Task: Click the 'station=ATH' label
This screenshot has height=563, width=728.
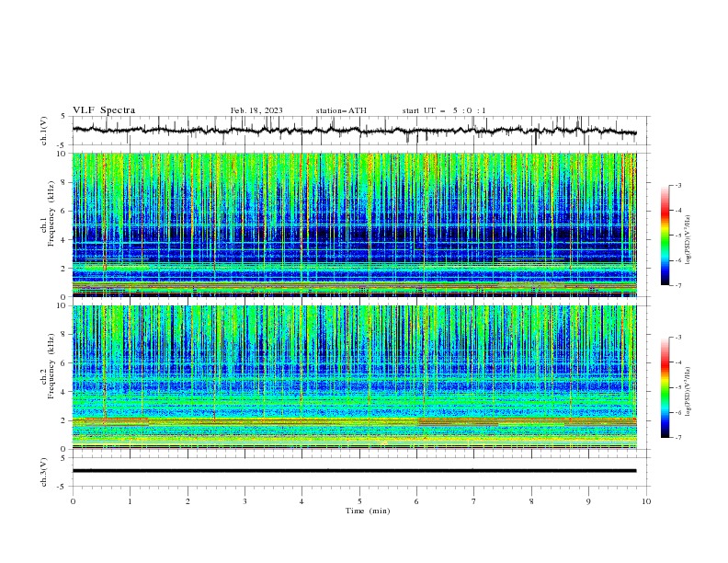Action: pyautogui.click(x=341, y=110)
